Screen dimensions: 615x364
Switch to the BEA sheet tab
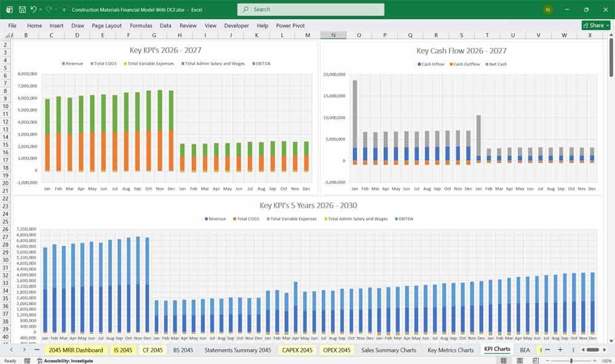click(525, 350)
